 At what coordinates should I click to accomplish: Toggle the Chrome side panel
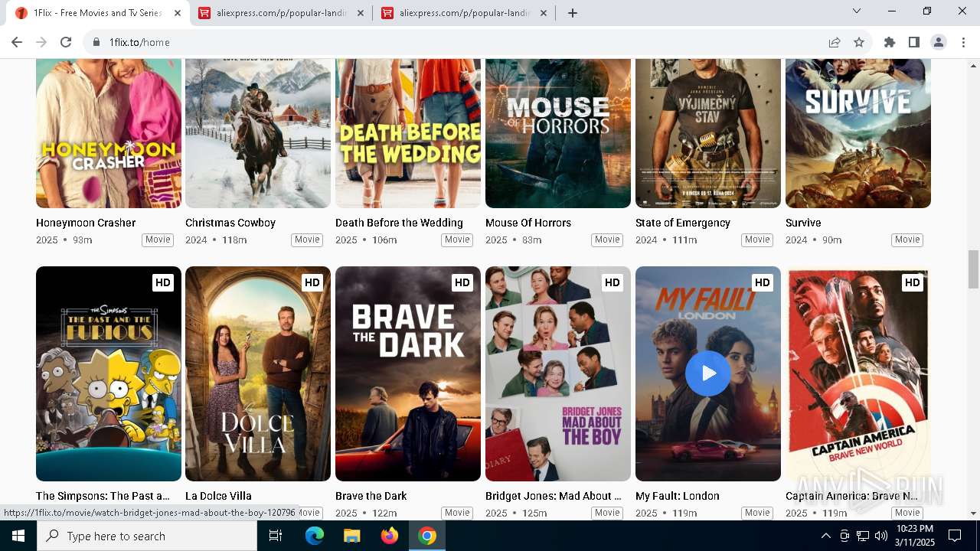[x=913, y=42]
